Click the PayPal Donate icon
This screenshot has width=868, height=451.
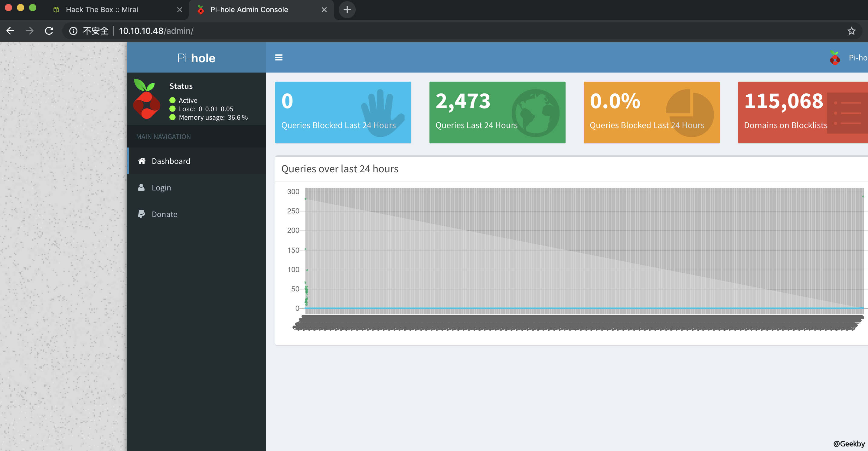(141, 214)
